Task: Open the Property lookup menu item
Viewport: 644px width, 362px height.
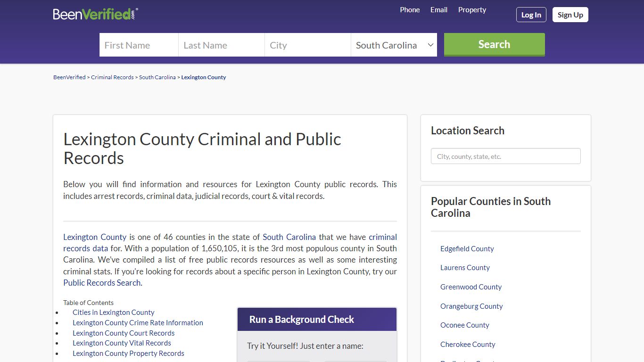Action: point(472,10)
